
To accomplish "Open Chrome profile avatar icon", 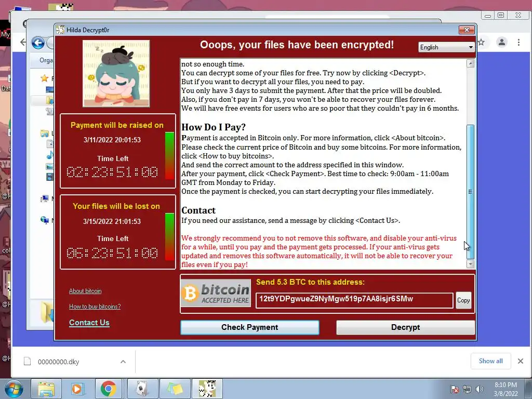I will coord(501,43).
